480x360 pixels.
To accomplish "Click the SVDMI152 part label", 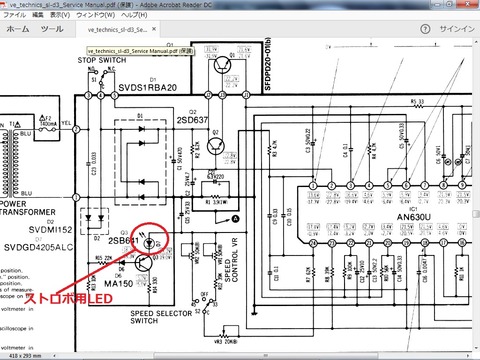I will [50, 230].
